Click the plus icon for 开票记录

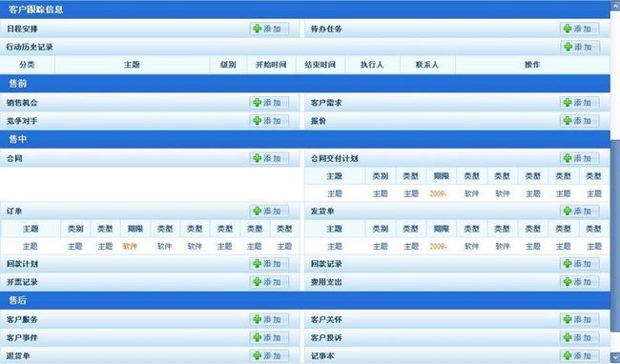point(257,282)
